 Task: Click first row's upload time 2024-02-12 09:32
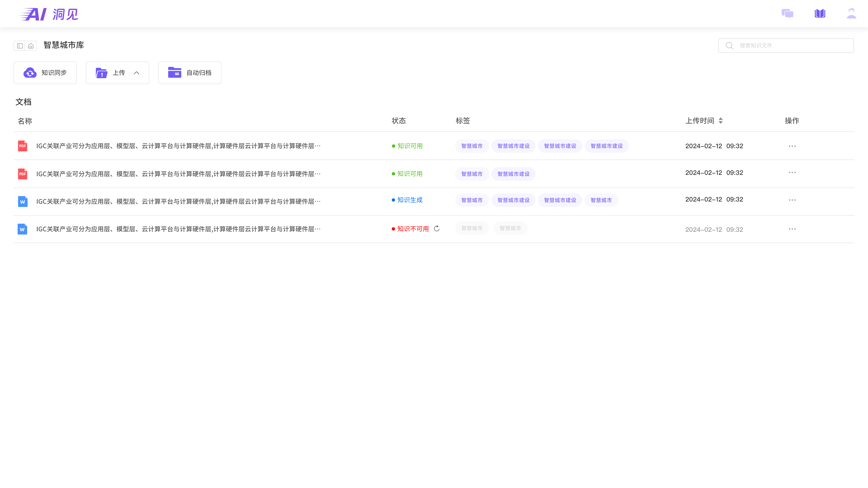(714, 146)
